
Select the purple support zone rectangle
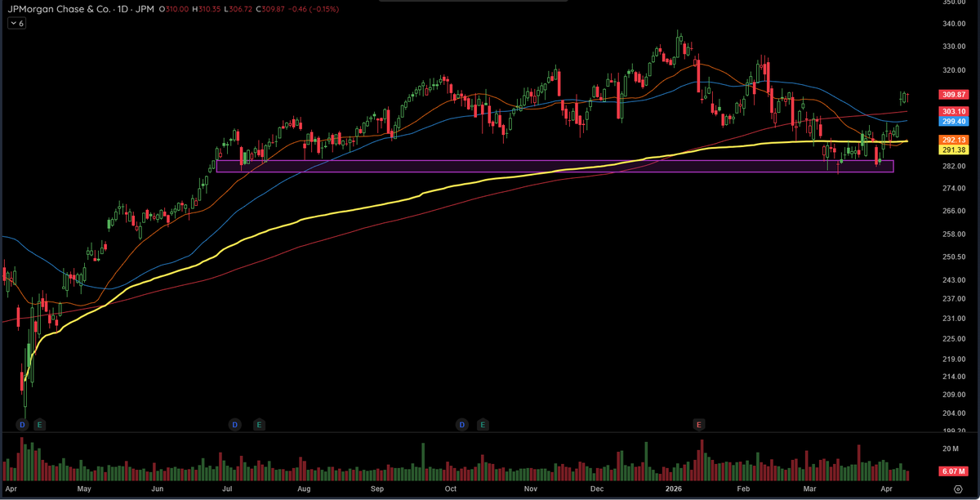tap(555, 166)
